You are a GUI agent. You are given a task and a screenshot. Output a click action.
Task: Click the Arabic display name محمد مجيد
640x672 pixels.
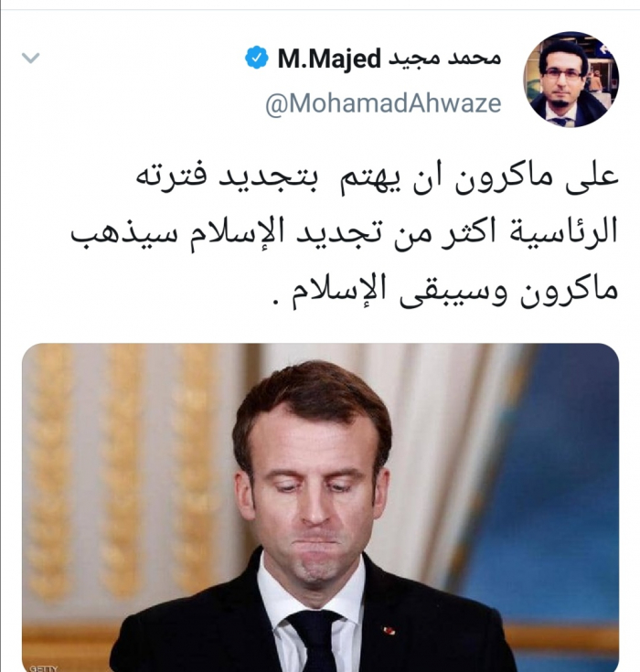coord(444,59)
